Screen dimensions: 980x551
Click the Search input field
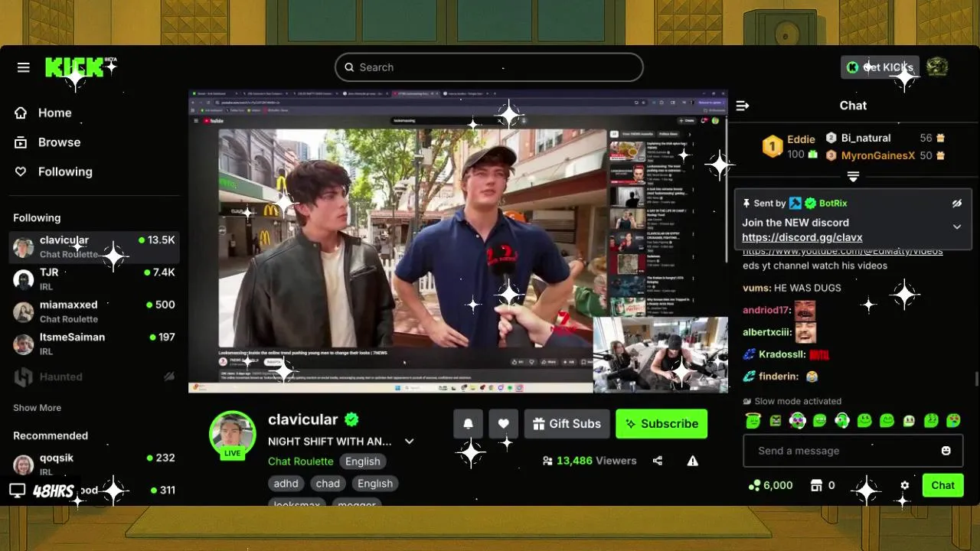(488, 67)
